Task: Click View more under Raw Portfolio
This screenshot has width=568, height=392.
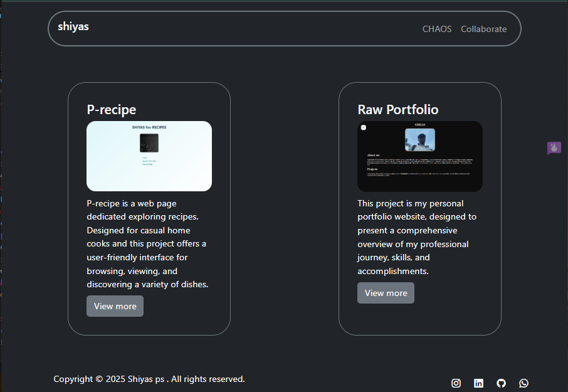Action: pyautogui.click(x=386, y=293)
